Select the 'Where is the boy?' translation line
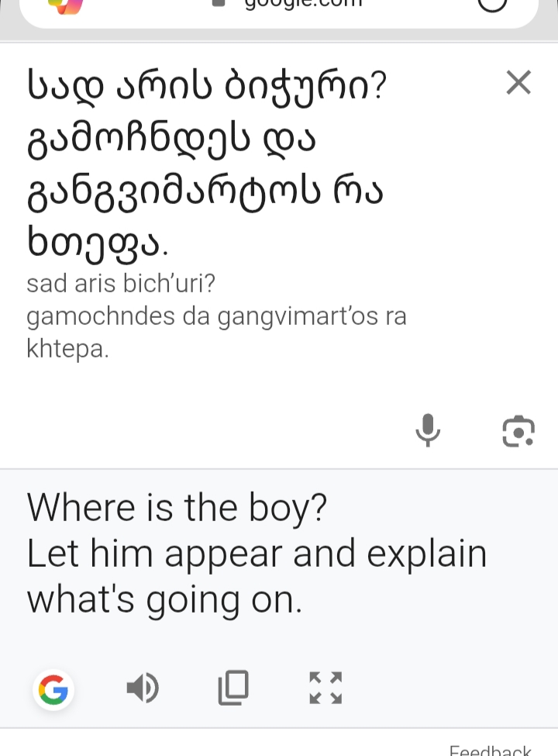 click(177, 508)
